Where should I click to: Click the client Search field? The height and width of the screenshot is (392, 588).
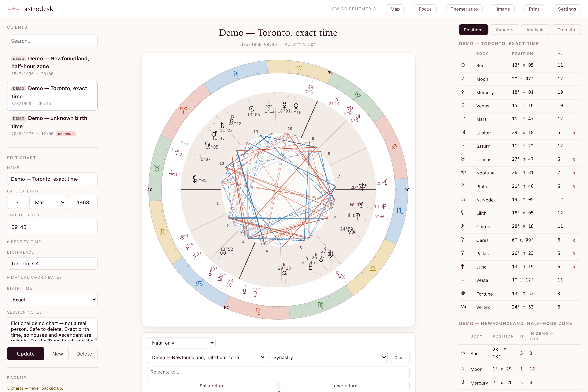(x=52, y=41)
